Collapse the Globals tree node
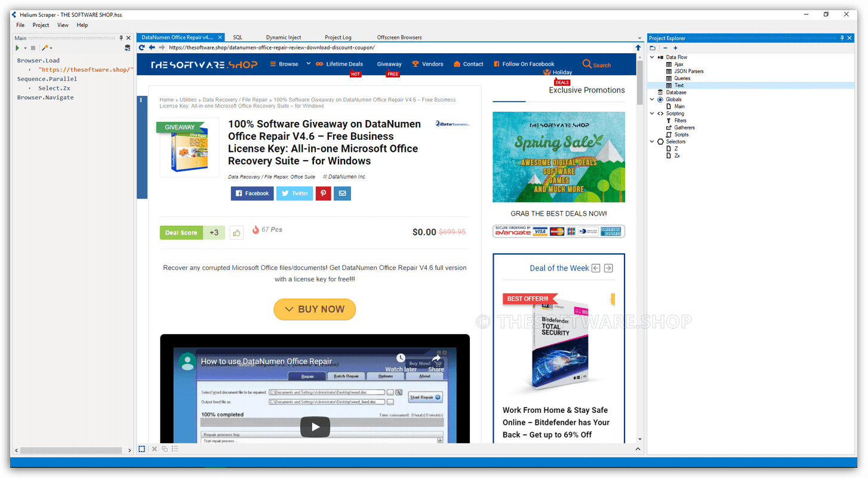The image size is (868, 478). (652, 99)
